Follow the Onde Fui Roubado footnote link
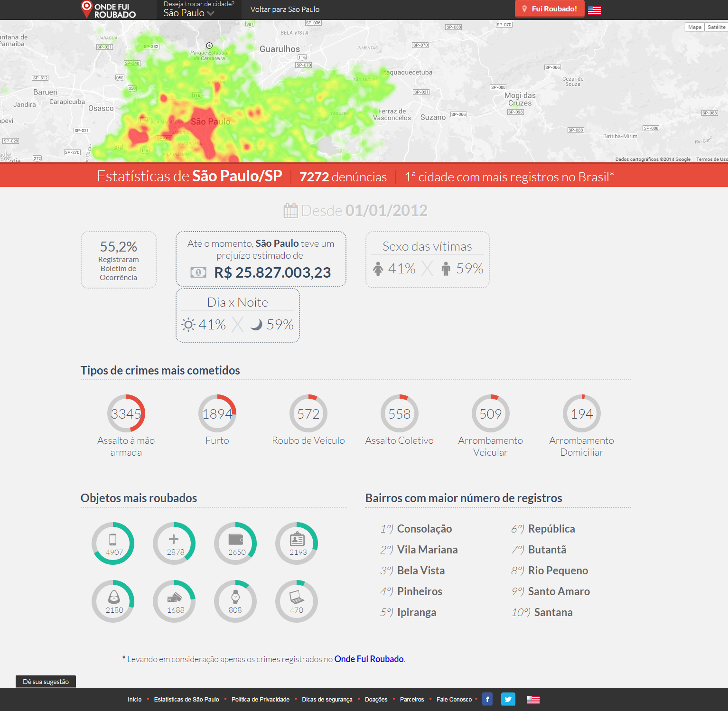The width and height of the screenshot is (728, 711). tap(369, 659)
